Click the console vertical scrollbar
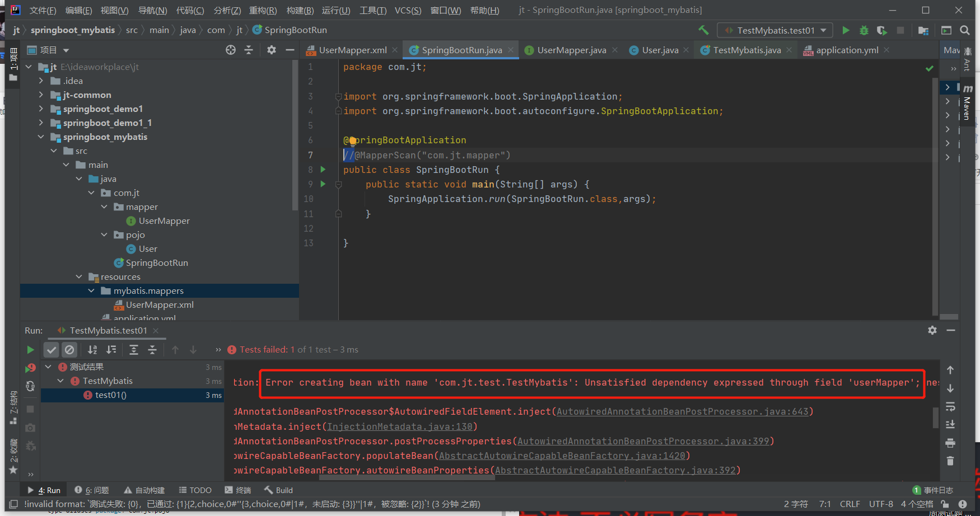The width and height of the screenshot is (980, 516). pyautogui.click(x=935, y=418)
